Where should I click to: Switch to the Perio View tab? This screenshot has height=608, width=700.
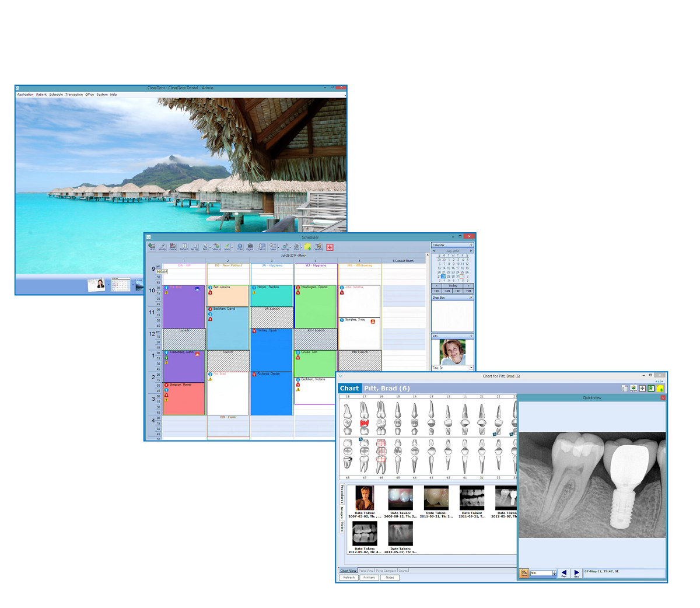click(366, 571)
